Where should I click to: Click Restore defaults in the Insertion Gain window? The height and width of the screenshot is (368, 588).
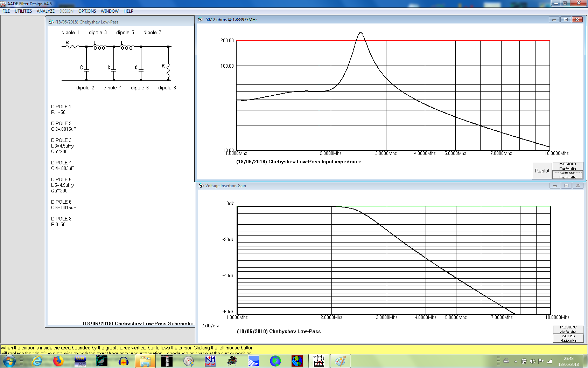coord(568,329)
